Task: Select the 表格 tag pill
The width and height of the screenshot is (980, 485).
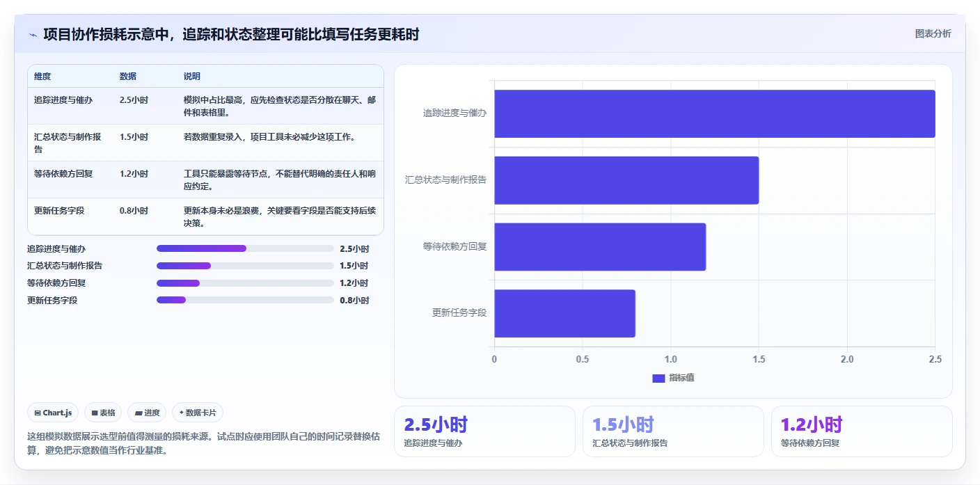Action: (x=103, y=413)
